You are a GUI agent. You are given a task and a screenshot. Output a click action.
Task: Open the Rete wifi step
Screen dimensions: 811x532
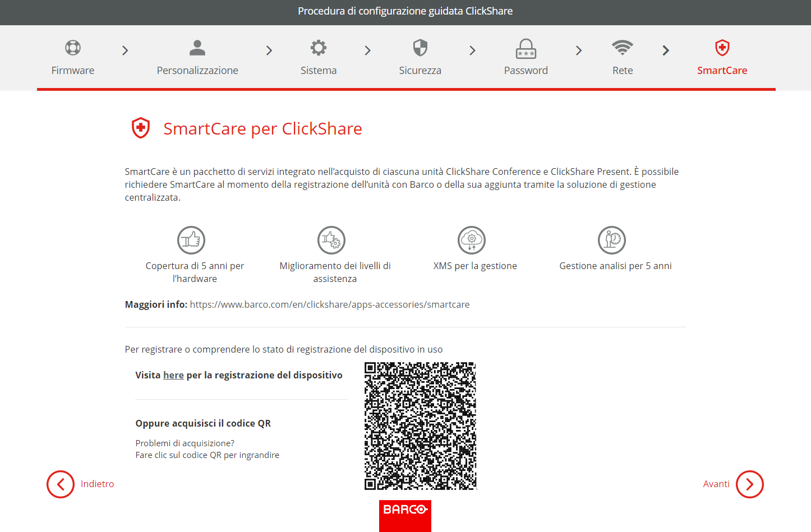coord(623,48)
